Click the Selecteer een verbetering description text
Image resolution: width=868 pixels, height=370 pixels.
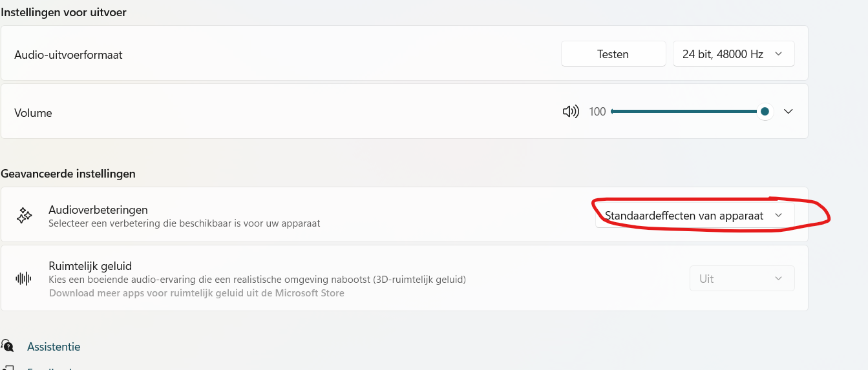pyautogui.click(x=184, y=223)
